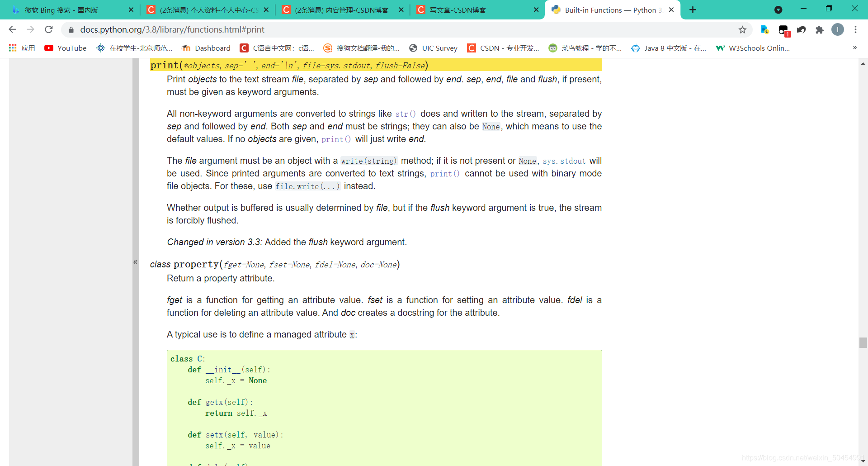Screen dimensions: 868x466
Task: Open the W3Schools Online bookmark
Action: (753, 48)
